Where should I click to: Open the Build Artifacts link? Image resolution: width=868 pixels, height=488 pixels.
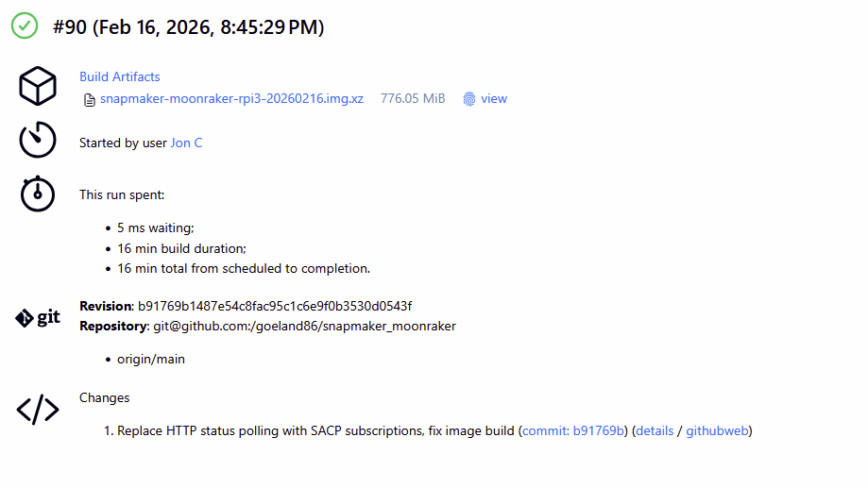120,76
